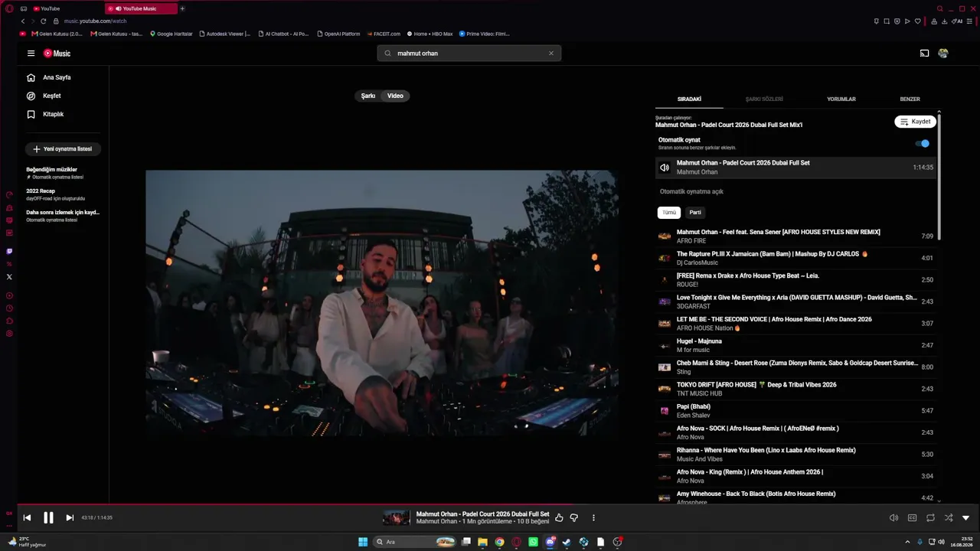Image resolution: width=980 pixels, height=551 pixels.
Task: Toggle the Otomatik oynat switch
Action: [x=923, y=143]
